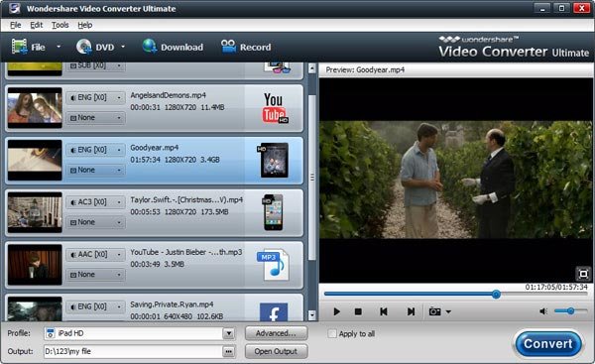This screenshot has height=364, width=595.
Task: Mute audio using the speaker icon
Action: coord(543,311)
